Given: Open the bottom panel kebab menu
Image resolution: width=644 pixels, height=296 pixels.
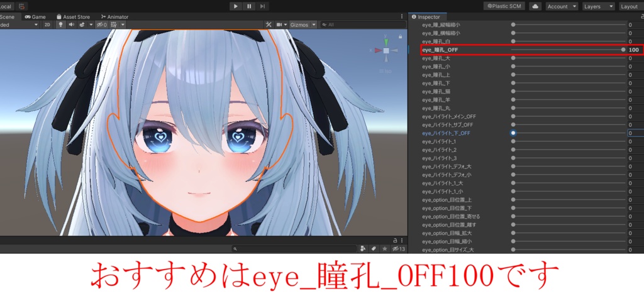Looking at the screenshot, I should (402, 240).
